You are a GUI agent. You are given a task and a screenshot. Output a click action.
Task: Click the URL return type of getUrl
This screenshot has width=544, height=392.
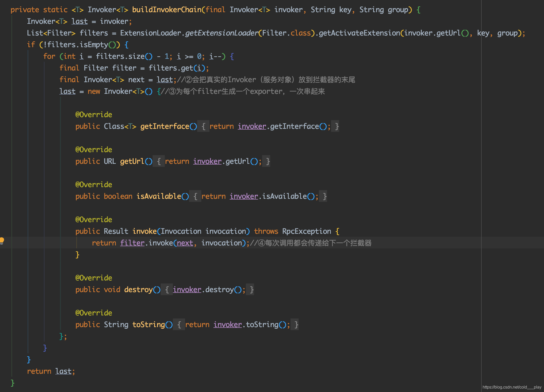pos(110,161)
